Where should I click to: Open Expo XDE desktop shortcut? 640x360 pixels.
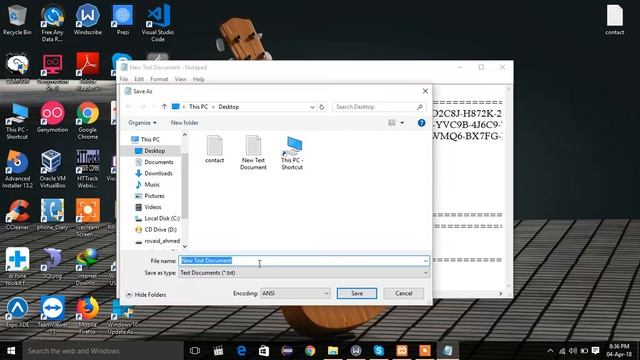pos(17,312)
